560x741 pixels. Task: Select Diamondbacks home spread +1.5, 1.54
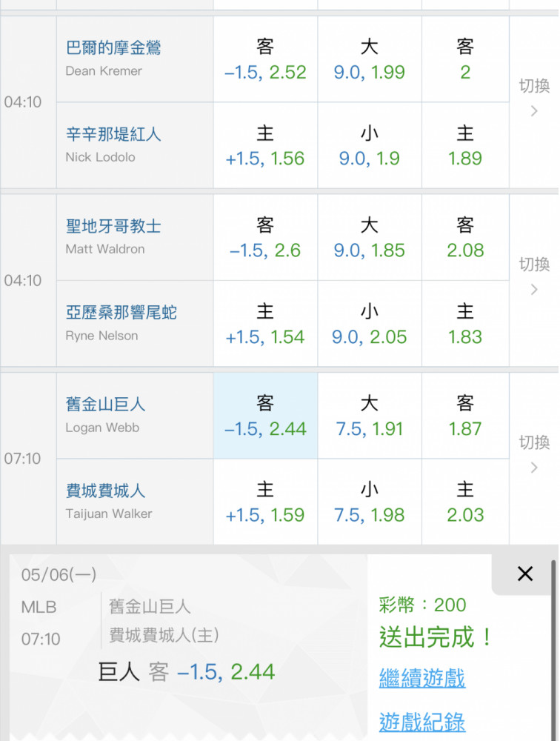pyautogui.click(x=265, y=324)
